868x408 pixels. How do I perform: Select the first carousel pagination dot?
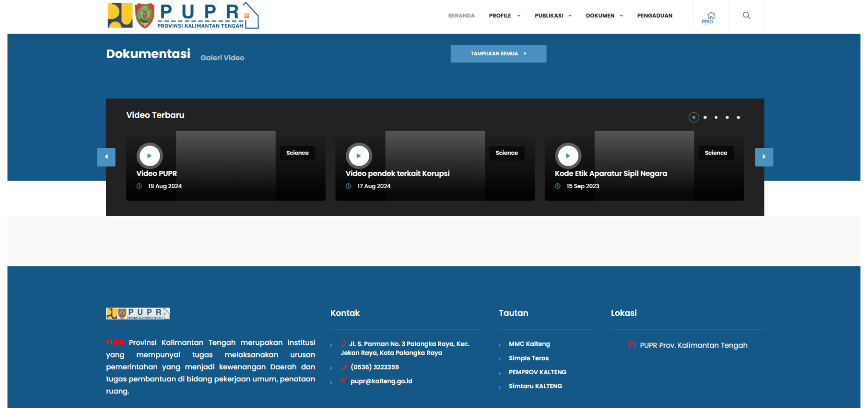pos(693,117)
